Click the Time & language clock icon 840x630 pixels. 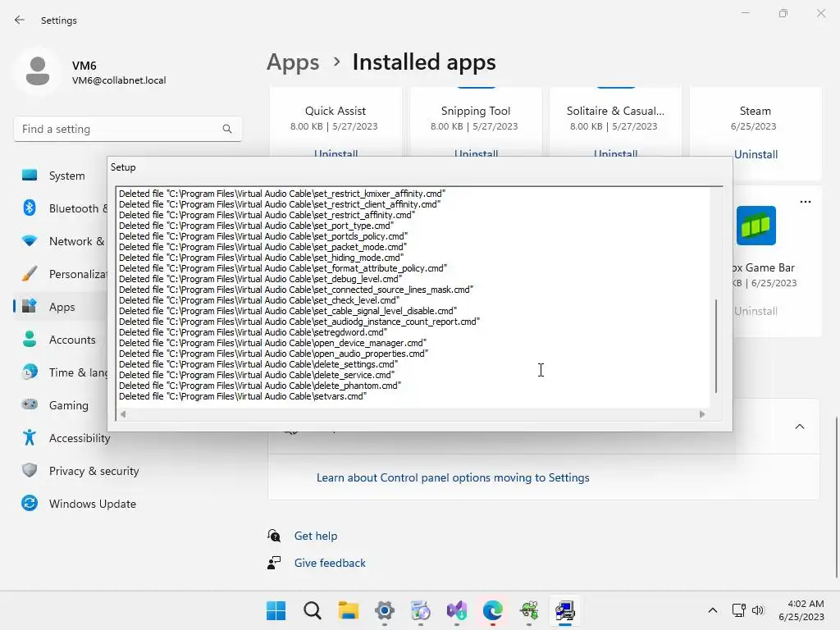coord(30,372)
